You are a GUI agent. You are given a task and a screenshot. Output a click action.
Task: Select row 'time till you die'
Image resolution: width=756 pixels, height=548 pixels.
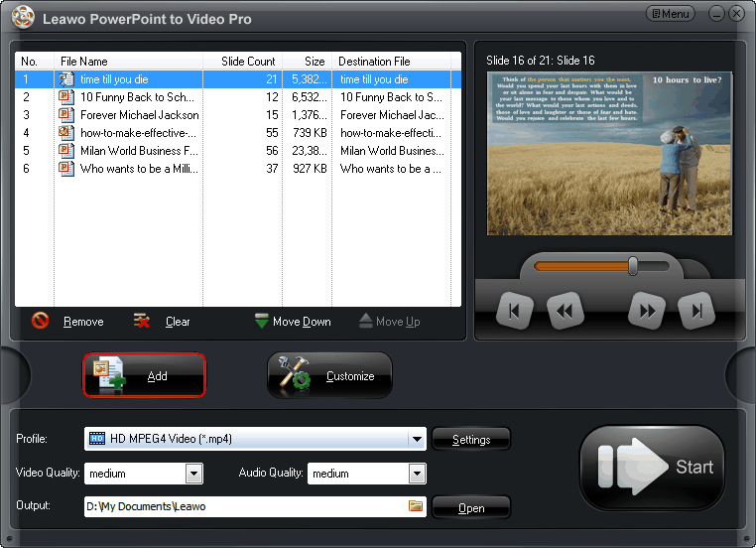coord(238,79)
